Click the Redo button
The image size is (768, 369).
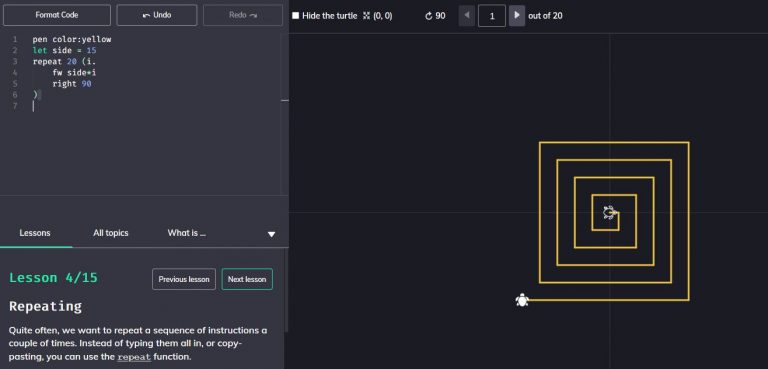pyautogui.click(x=243, y=15)
